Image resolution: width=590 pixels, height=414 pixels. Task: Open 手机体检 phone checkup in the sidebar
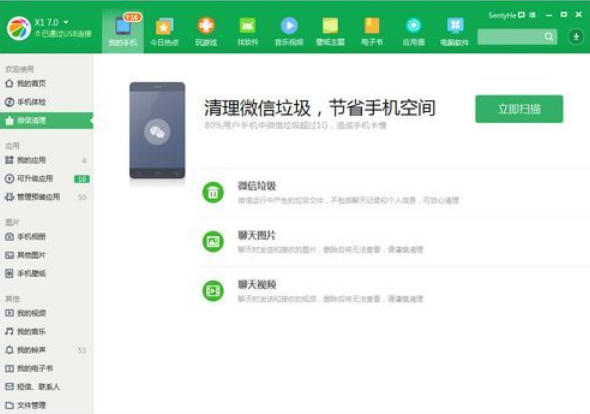[47, 102]
